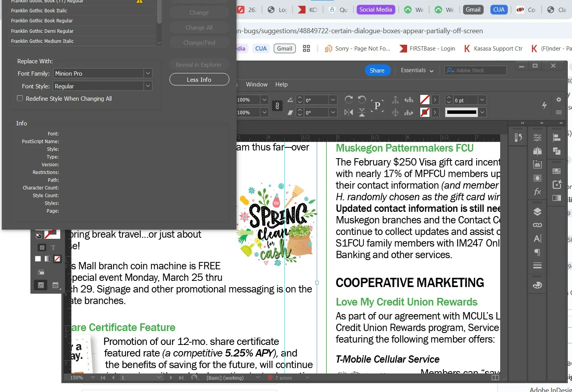Screen dimensions: 572x392
Task: Open the Text Wrap panel icon
Action: coord(537,178)
